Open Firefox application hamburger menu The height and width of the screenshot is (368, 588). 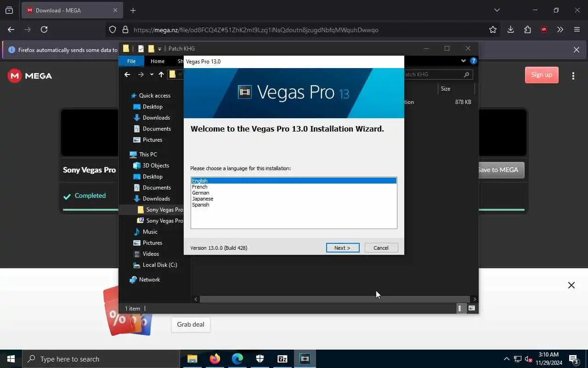pos(577,29)
